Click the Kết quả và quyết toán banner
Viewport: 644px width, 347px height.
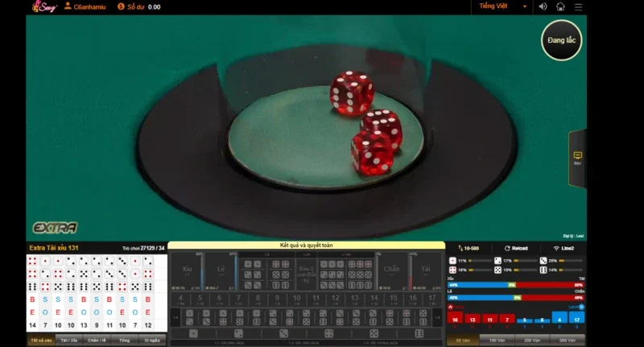pyautogui.click(x=307, y=246)
